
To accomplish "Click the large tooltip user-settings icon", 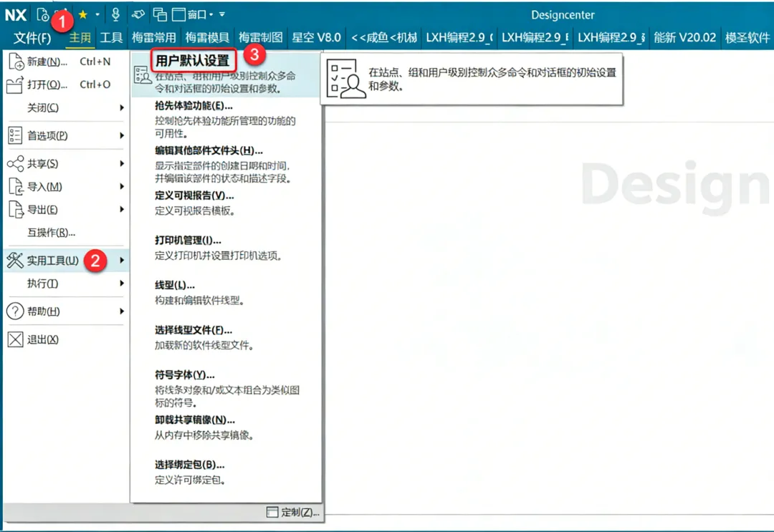I will pos(346,79).
